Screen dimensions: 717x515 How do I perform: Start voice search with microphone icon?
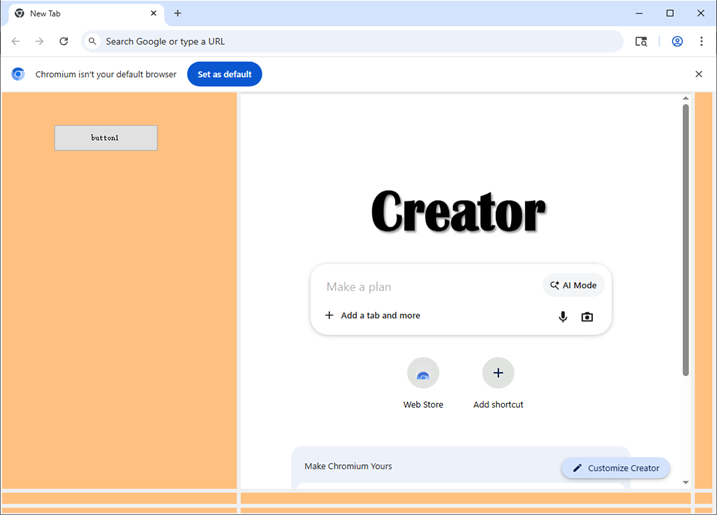click(x=563, y=317)
